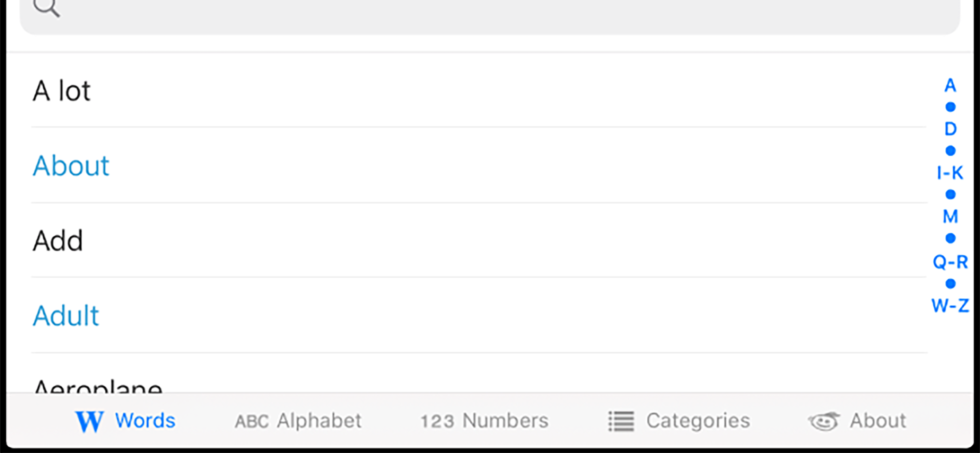Jump to the Q-R section
This screenshot has height=453, width=980.
coord(950,262)
